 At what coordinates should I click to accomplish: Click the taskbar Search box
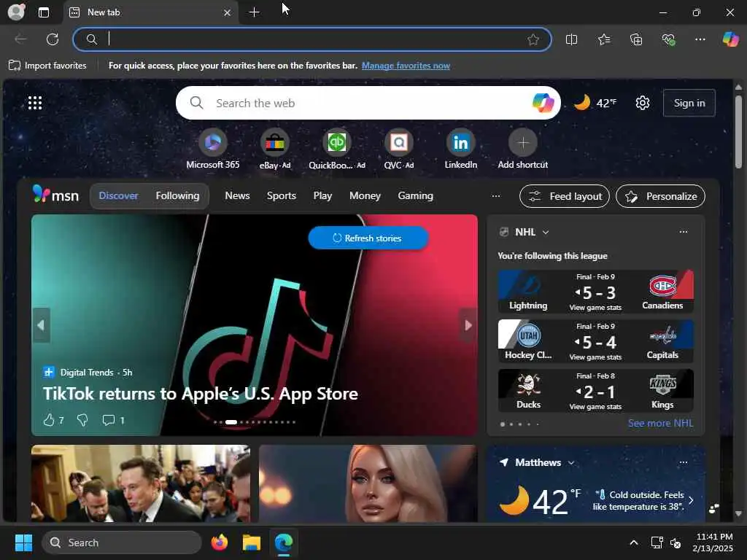(x=122, y=542)
